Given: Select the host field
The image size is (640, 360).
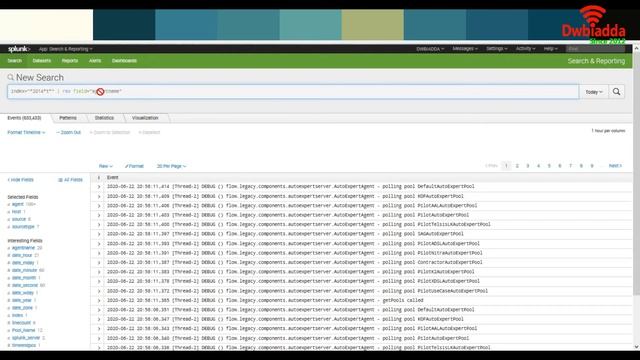Looking at the screenshot, I should click(x=16, y=212).
